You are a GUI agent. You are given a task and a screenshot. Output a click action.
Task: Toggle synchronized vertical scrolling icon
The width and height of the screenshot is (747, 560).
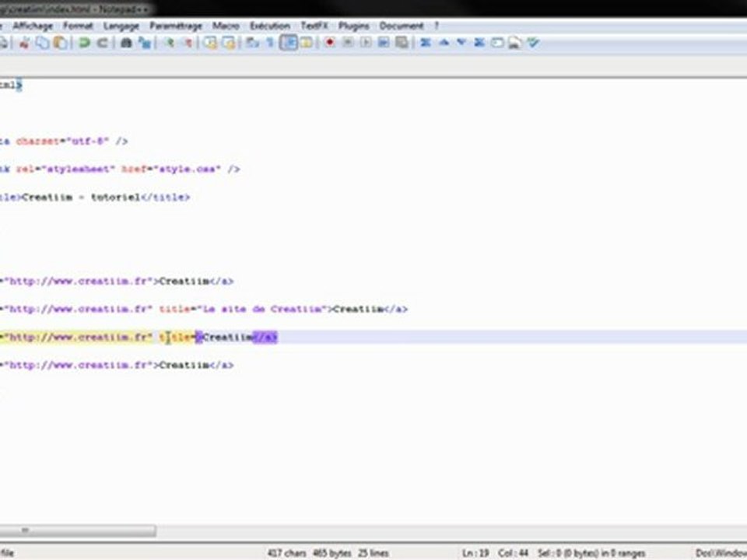click(x=210, y=43)
